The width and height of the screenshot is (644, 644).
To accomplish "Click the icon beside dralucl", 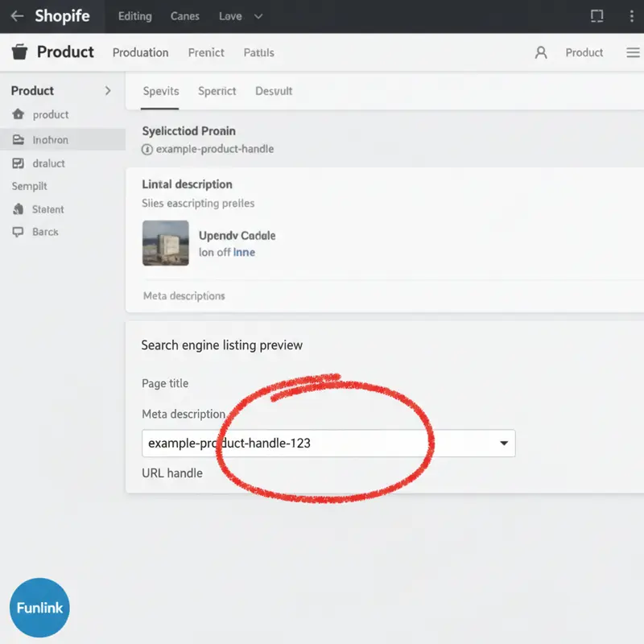I will tap(18, 163).
